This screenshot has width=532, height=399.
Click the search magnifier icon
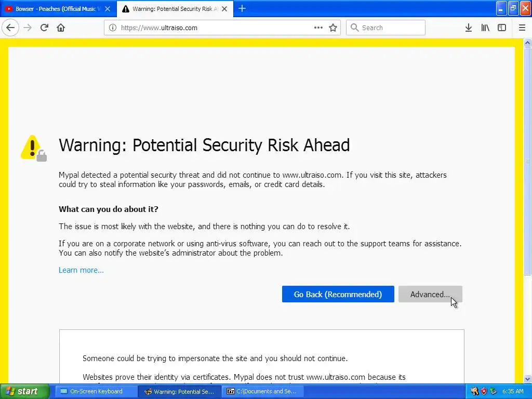point(354,28)
